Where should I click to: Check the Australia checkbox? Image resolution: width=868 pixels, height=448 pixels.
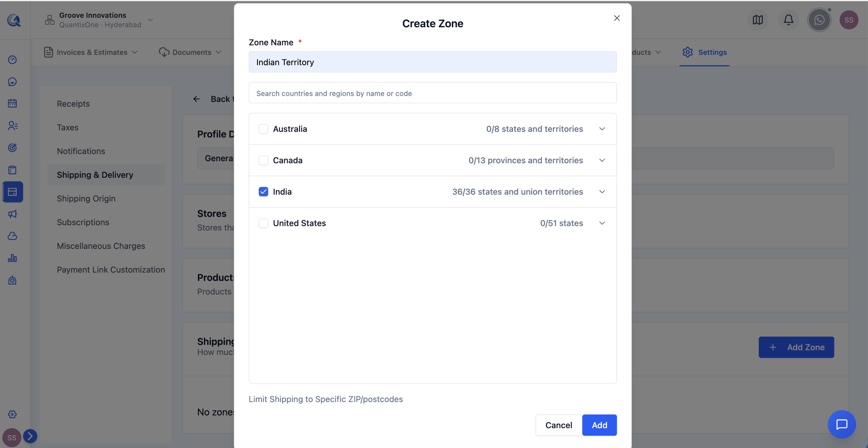tap(263, 129)
